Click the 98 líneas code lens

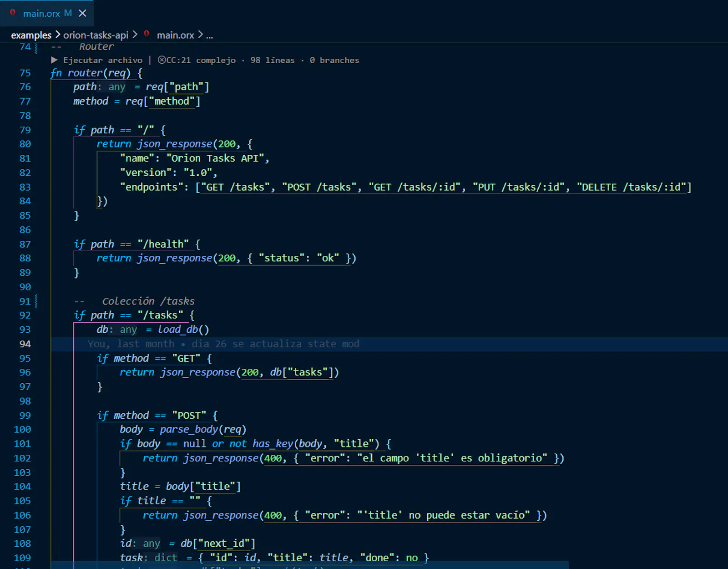coord(272,60)
